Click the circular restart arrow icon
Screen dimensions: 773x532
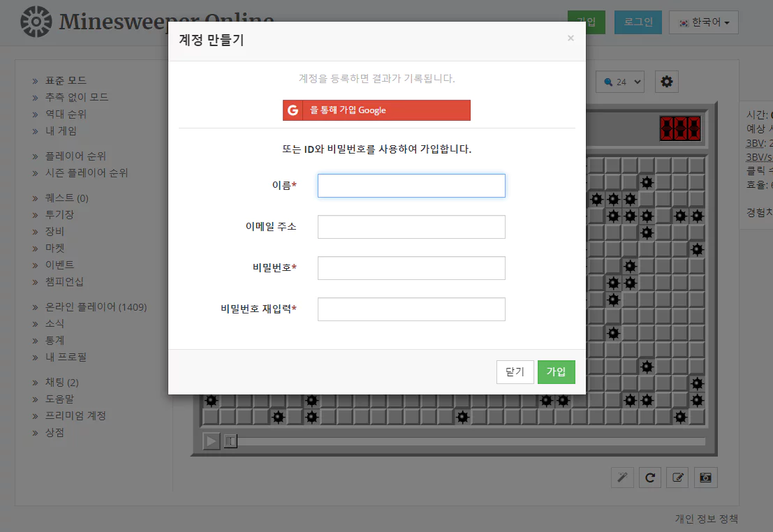(650, 478)
